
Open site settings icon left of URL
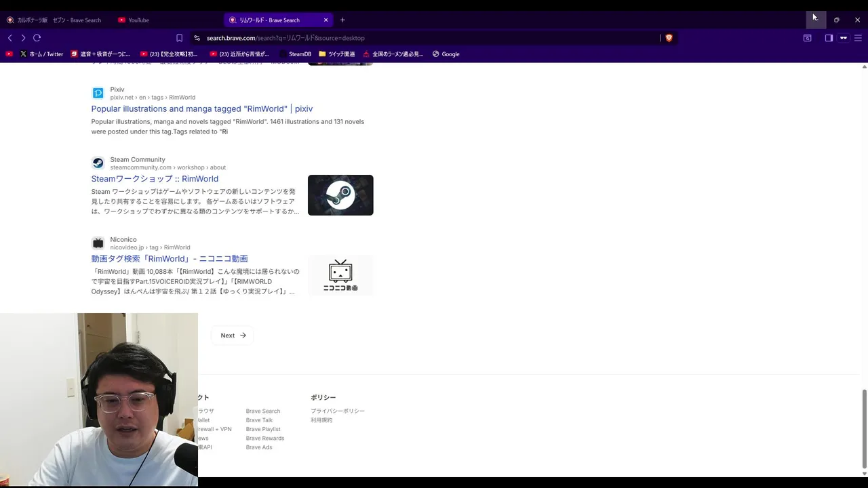(197, 38)
